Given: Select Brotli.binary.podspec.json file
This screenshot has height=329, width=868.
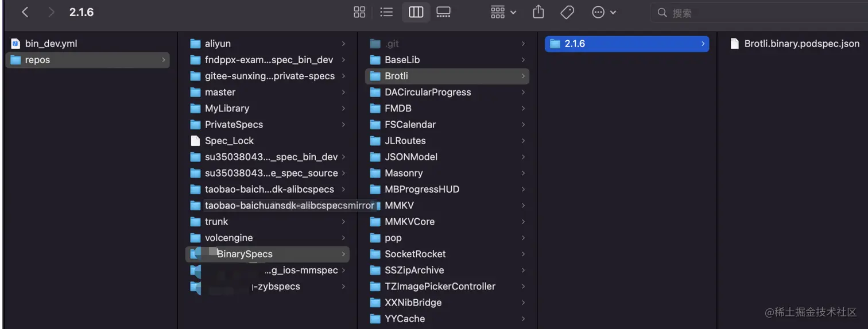Looking at the screenshot, I should click(795, 44).
